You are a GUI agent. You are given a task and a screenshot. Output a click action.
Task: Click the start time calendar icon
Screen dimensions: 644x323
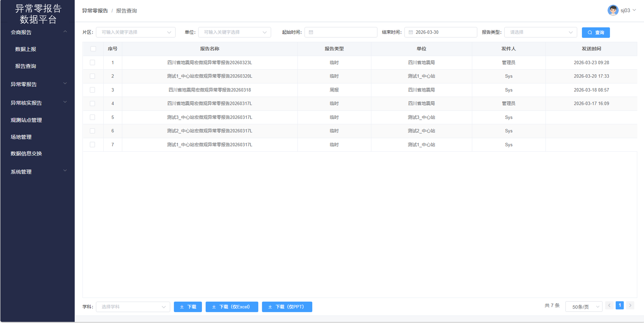tap(311, 32)
